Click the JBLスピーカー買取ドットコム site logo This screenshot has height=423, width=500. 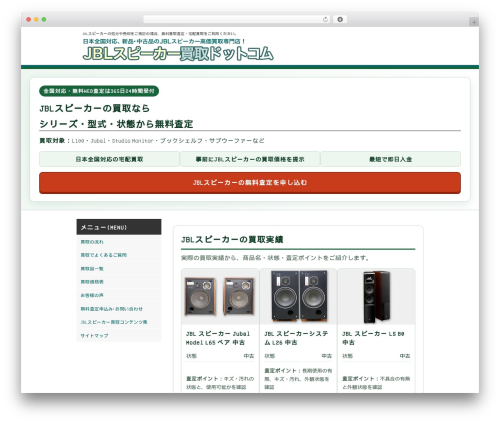pyautogui.click(x=178, y=54)
